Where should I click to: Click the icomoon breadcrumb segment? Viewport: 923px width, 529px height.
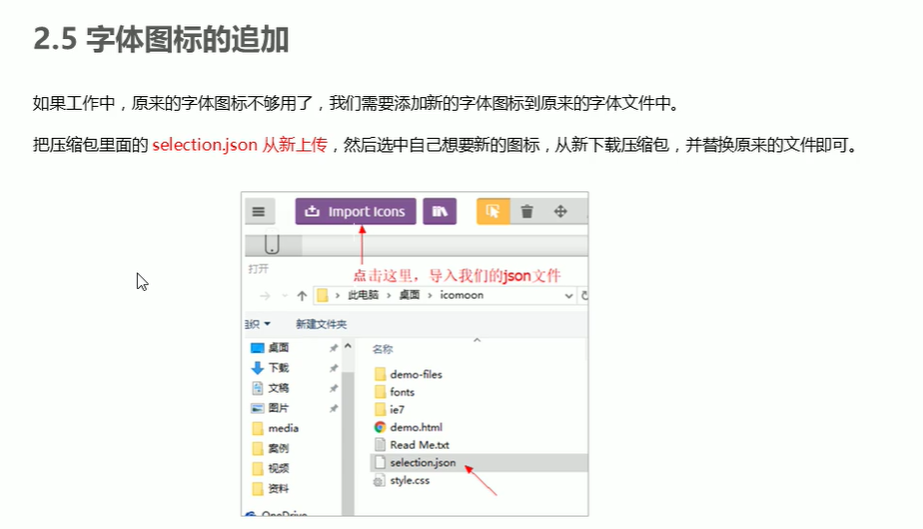[462, 295]
